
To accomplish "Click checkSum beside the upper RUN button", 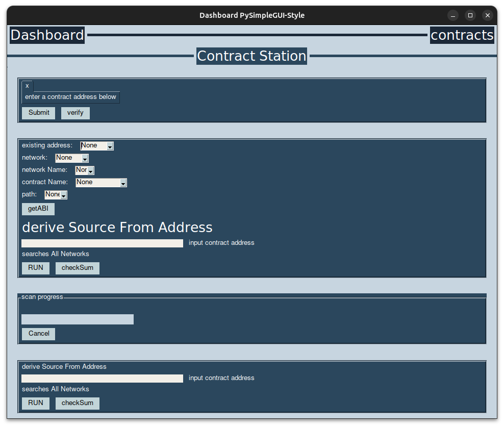I will tap(77, 267).
